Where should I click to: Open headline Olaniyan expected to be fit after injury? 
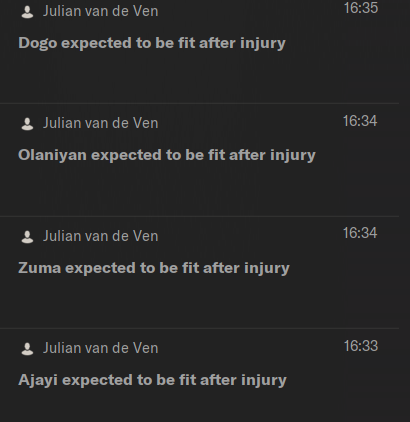pyautogui.click(x=167, y=156)
